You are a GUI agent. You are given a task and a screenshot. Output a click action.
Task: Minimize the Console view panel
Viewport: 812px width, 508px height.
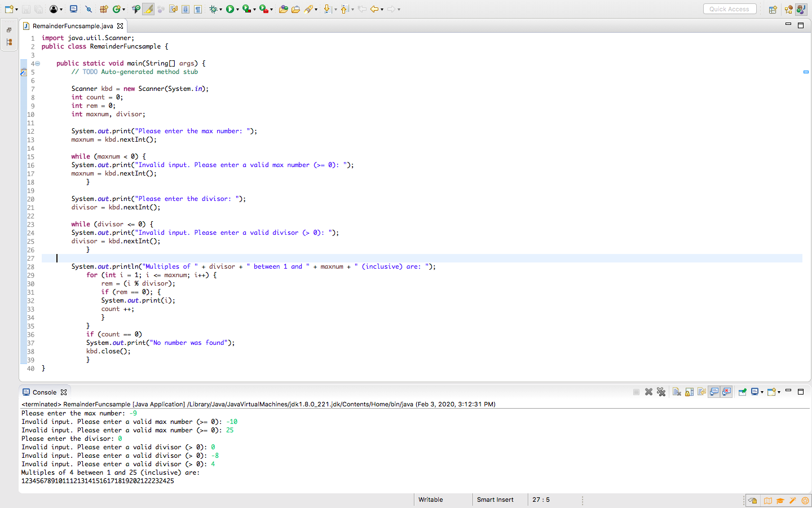788,390
